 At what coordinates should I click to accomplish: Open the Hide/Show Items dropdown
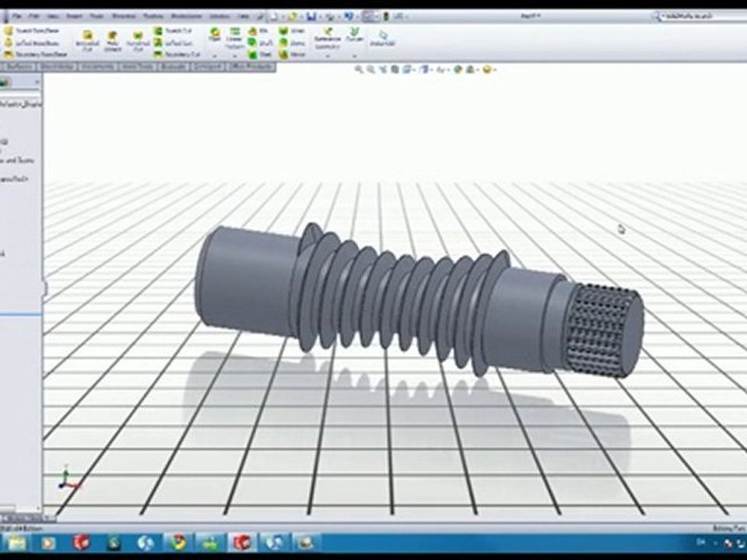click(x=442, y=69)
